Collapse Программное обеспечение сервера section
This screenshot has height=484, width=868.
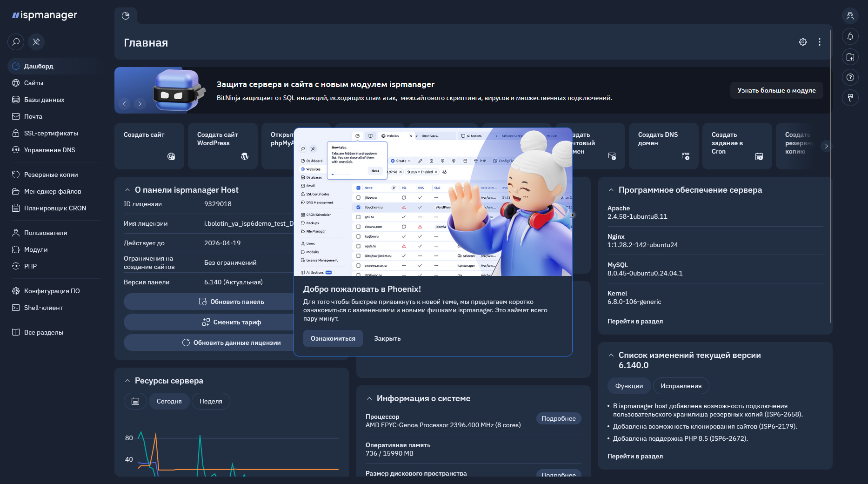pyautogui.click(x=611, y=190)
